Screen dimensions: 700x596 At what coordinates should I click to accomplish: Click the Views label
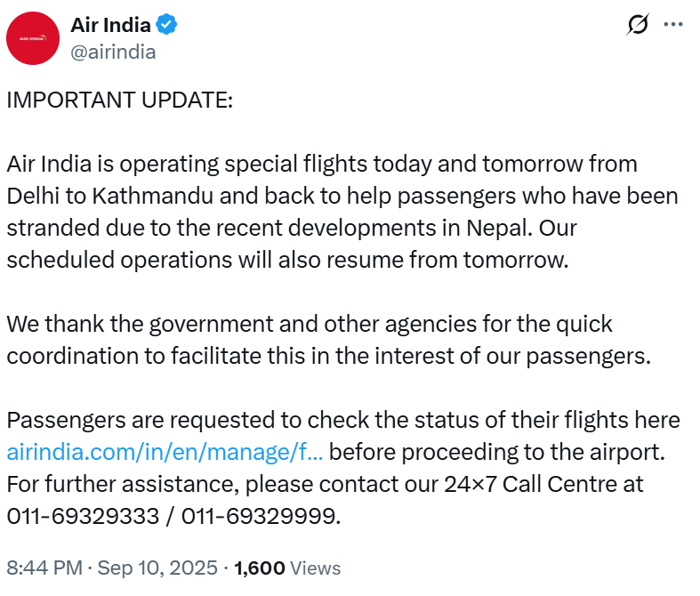pos(316,568)
